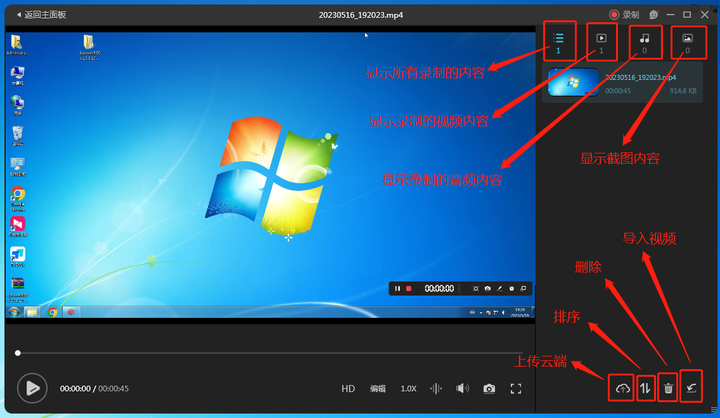The image size is (720, 418).
Task: Click the file size 914.6 KB
Action: coord(683,90)
